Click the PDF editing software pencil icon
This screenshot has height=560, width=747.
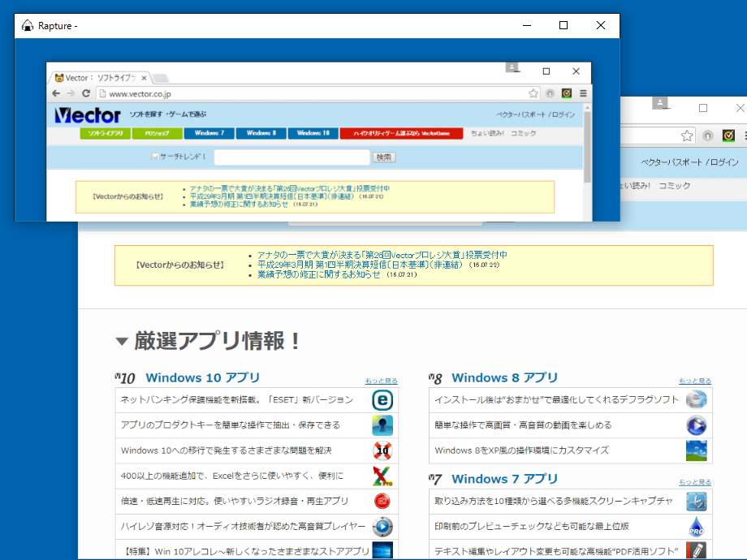697,550
